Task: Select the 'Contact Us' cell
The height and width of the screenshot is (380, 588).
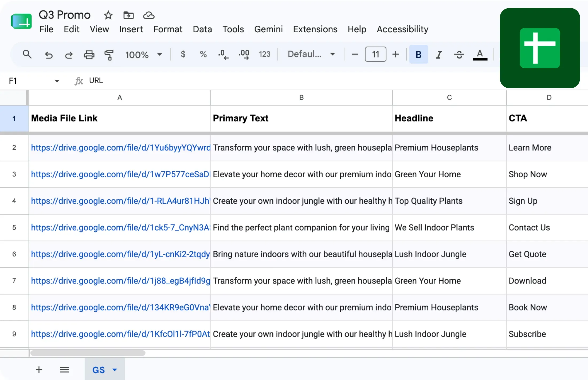Action: 547,227
